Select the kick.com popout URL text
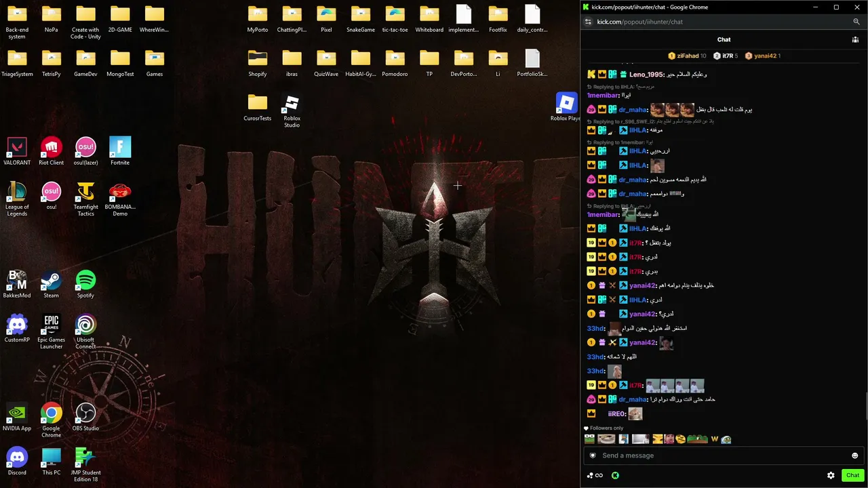 pyautogui.click(x=639, y=22)
